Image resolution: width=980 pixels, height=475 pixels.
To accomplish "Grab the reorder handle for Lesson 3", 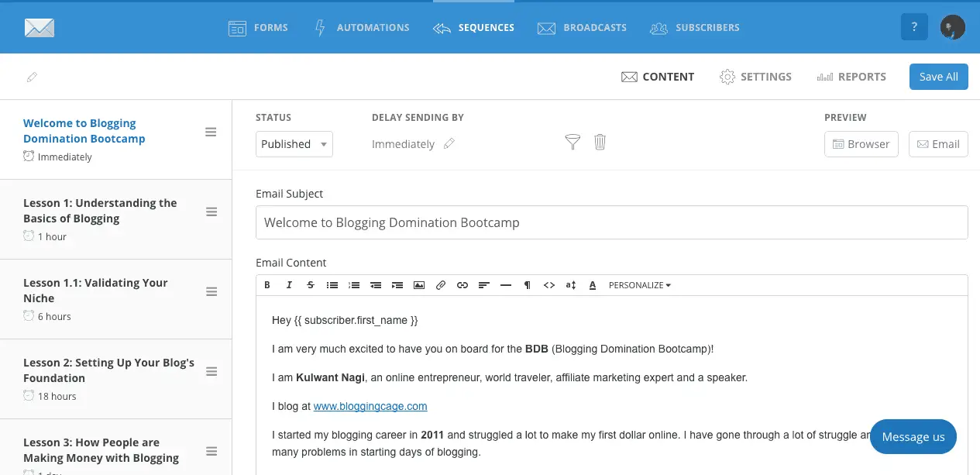I will pyautogui.click(x=211, y=452).
